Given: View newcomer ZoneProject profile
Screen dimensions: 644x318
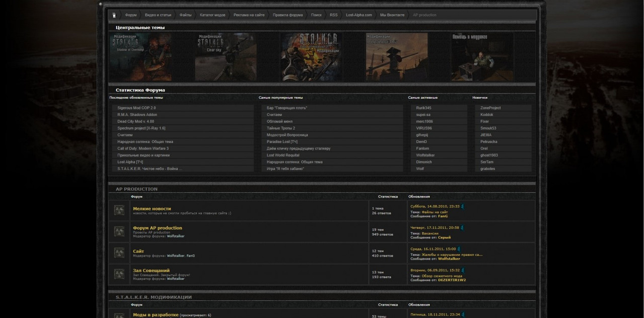Looking at the screenshot, I should point(491,108).
